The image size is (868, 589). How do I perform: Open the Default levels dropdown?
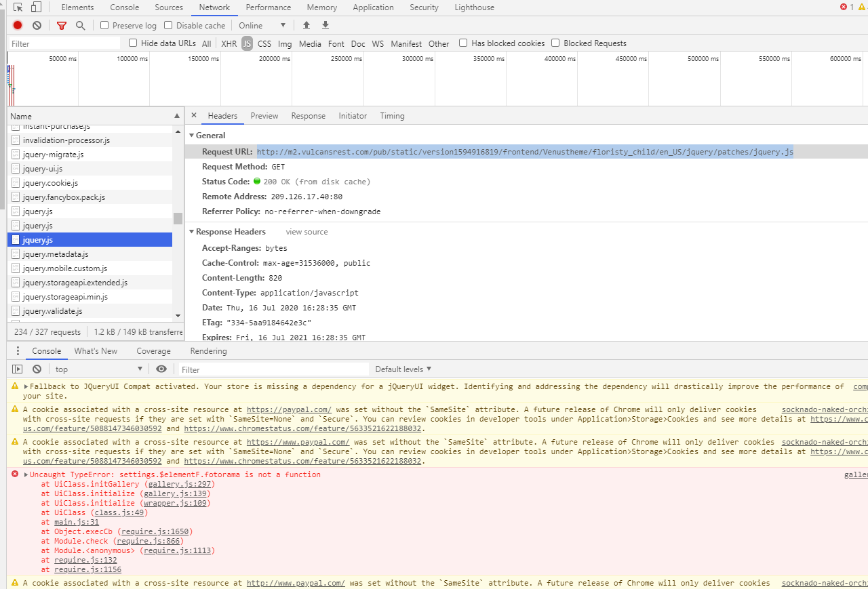pyautogui.click(x=403, y=369)
